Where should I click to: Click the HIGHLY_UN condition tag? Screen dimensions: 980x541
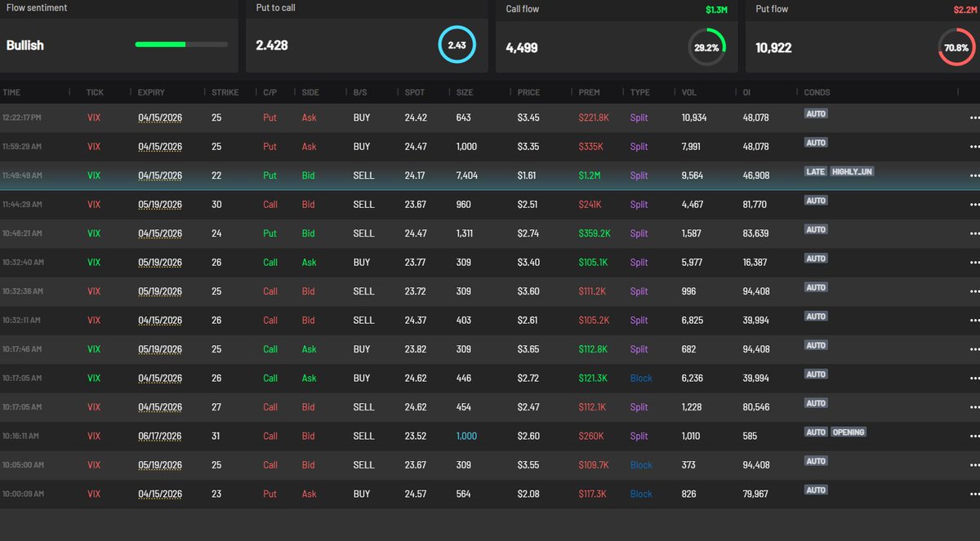coord(852,171)
